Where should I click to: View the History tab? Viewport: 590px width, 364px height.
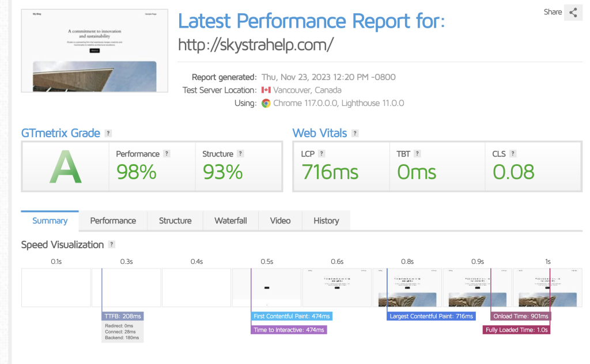coord(326,221)
